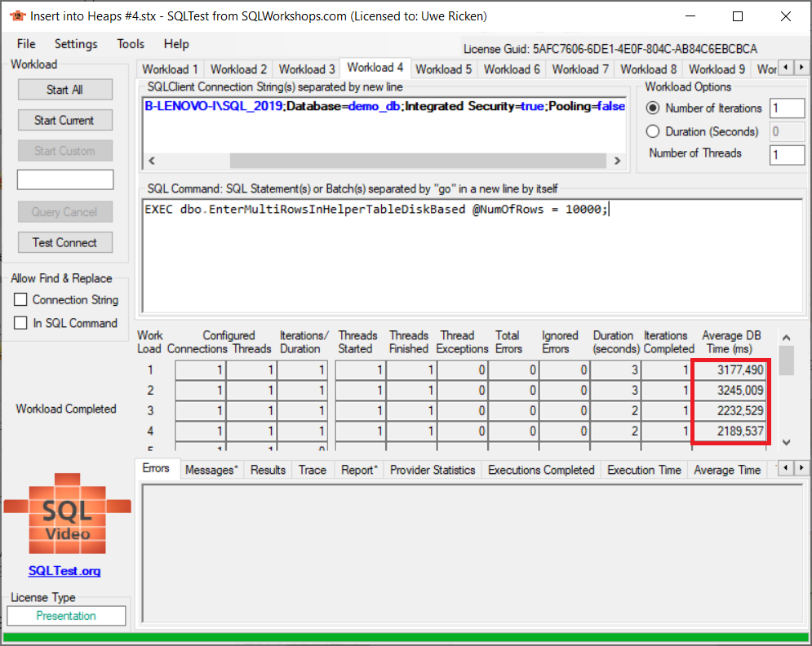Switch to Workload 9 tab
This screenshot has height=646, width=812.
(x=717, y=69)
